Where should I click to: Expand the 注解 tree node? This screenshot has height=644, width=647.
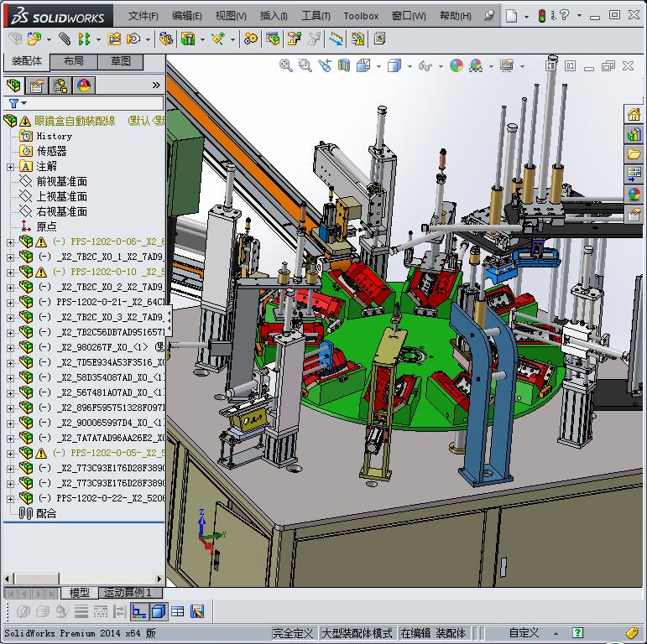(x=10, y=167)
